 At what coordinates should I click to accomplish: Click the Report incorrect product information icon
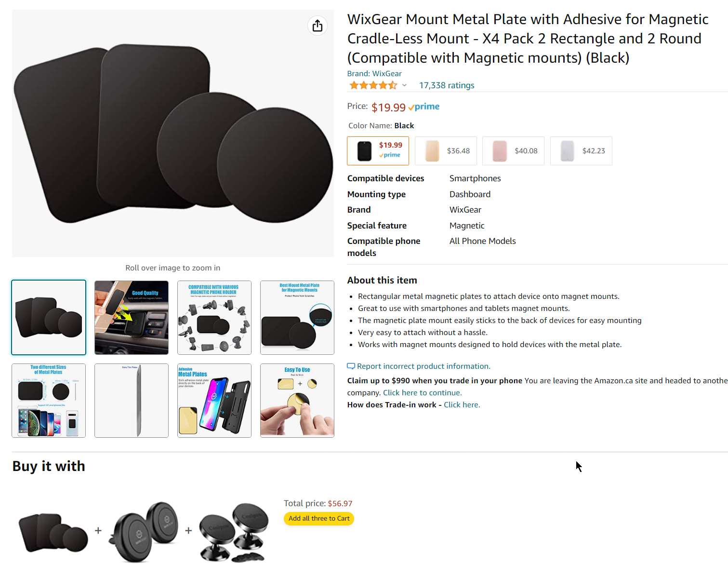pos(351,366)
